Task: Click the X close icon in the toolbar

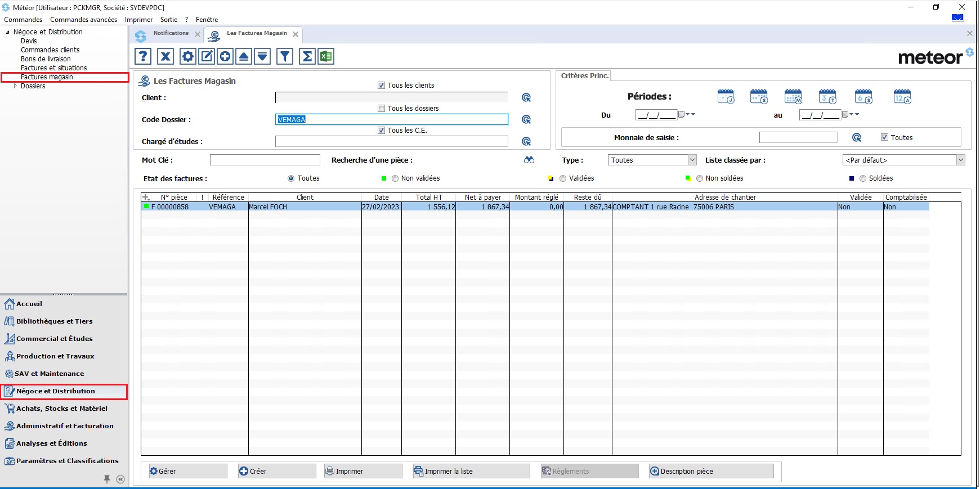Action: pos(165,56)
